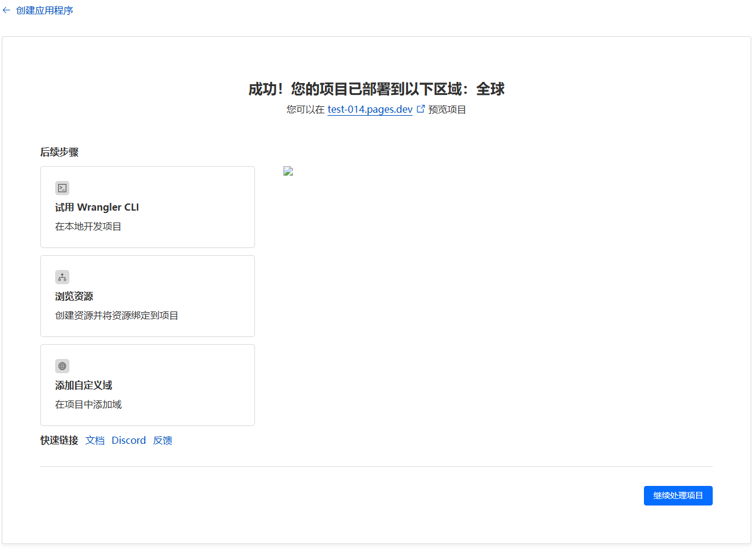This screenshot has height=550, width=756.
Task: Click the text 创建资源并将资源绑定到项目
Action: pyautogui.click(x=117, y=316)
